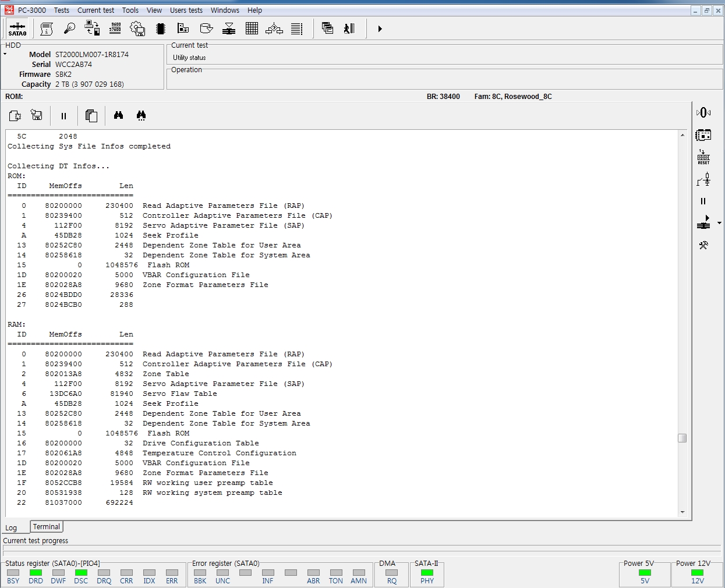Open the ROM chip toolbar icon
Image resolution: width=725 pixels, height=588 pixels.
pyautogui.click(x=161, y=29)
